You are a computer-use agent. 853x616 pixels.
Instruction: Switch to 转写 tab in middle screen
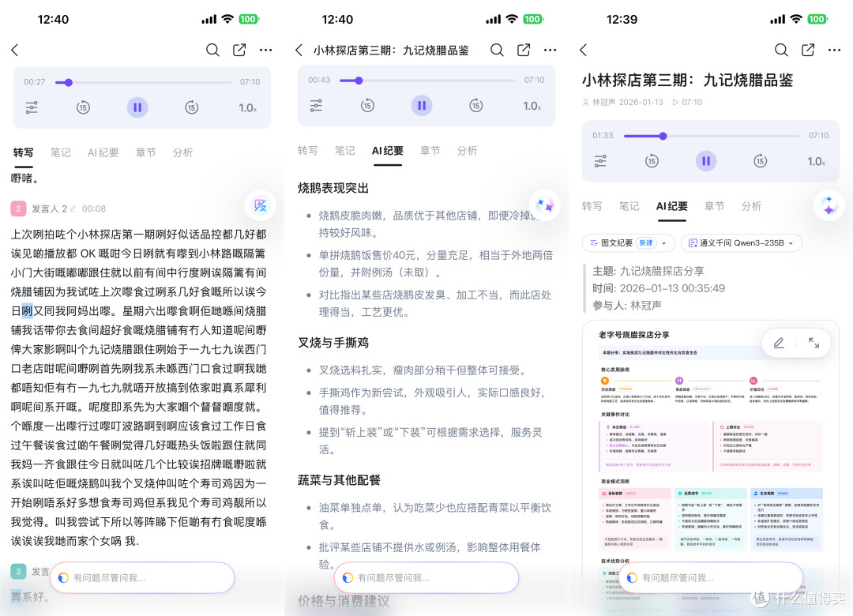307,150
